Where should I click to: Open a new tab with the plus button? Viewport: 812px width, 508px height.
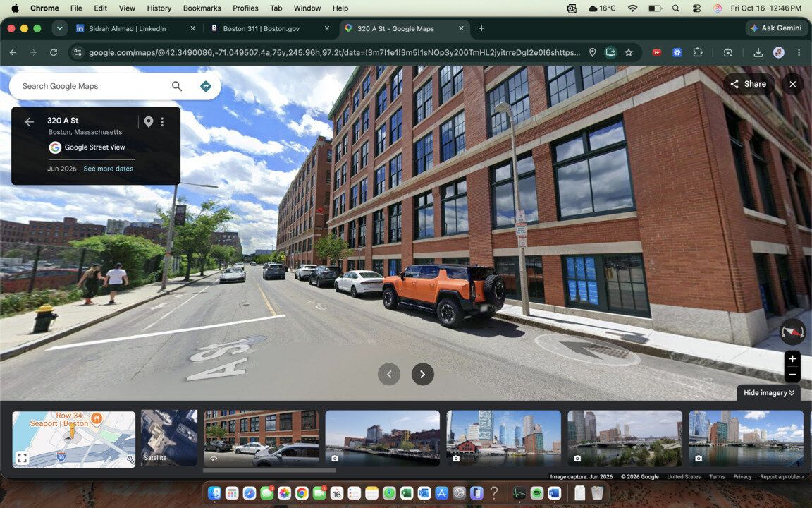click(481, 28)
